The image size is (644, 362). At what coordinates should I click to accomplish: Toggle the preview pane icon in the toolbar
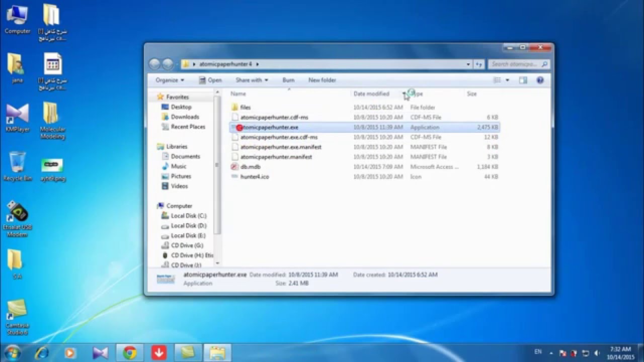point(523,80)
